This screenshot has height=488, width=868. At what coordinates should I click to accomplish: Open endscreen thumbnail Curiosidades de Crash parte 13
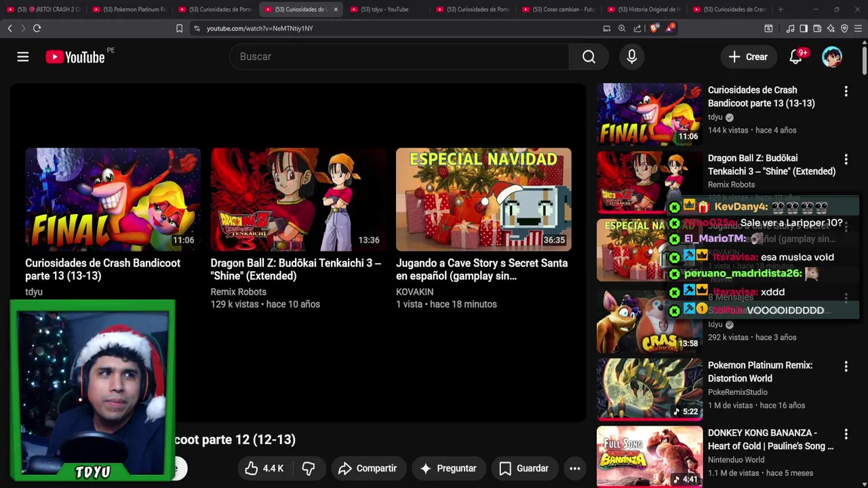[x=113, y=199]
